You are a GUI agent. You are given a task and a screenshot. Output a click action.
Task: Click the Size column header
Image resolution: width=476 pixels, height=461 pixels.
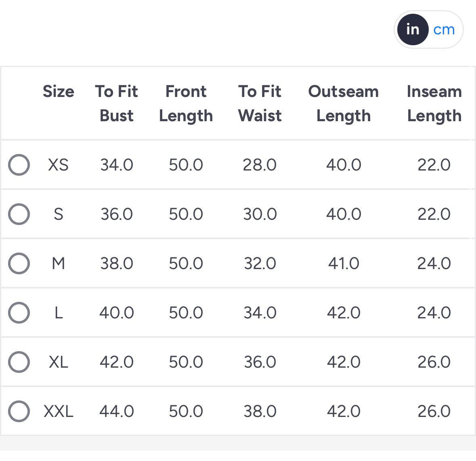(x=59, y=91)
